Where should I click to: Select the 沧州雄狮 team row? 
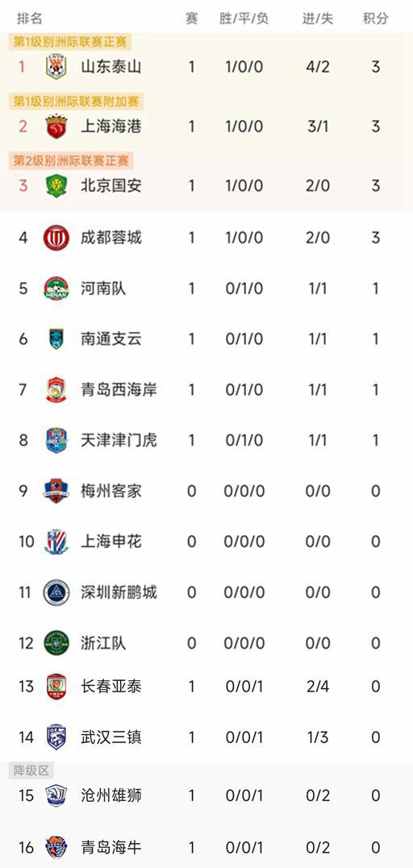[206, 796]
